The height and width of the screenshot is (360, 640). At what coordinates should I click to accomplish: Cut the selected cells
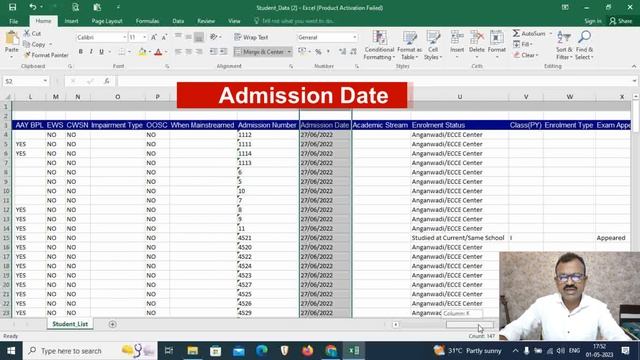click(x=32, y=33)
